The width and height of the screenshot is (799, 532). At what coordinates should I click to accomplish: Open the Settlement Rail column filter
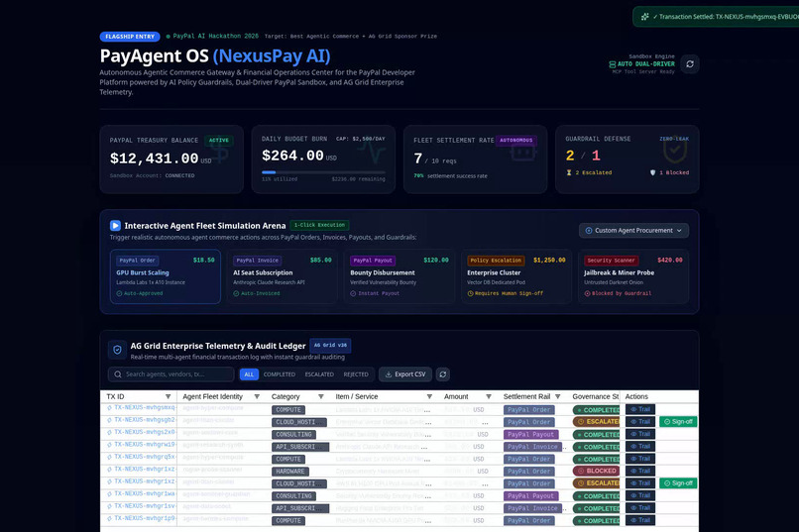point(558,396)
